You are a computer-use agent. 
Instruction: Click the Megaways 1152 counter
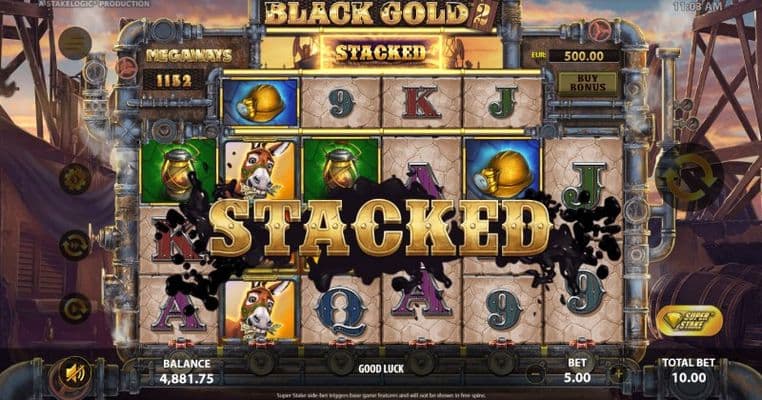tap(173, 81)
